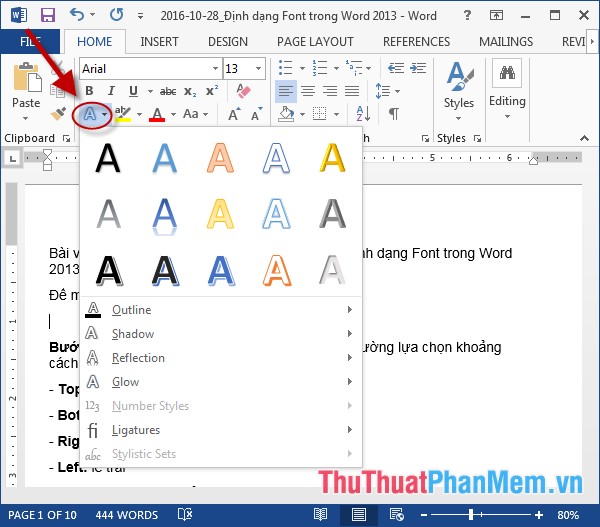Click the 80% zoom level button

click(x=568, y=515)
